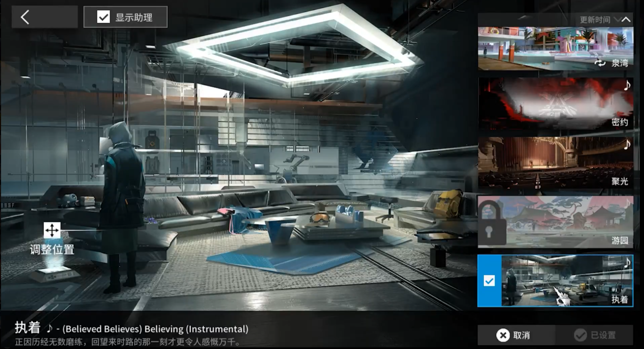Select the 泉湾 background thumbnail
644x349 pixels.
tap(556, 49)
